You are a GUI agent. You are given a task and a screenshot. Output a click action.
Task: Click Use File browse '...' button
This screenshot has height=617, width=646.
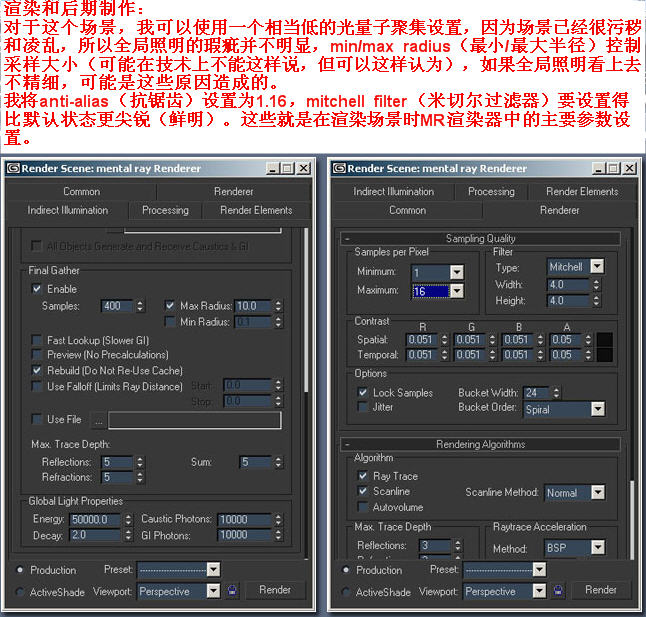pos(99,421)
